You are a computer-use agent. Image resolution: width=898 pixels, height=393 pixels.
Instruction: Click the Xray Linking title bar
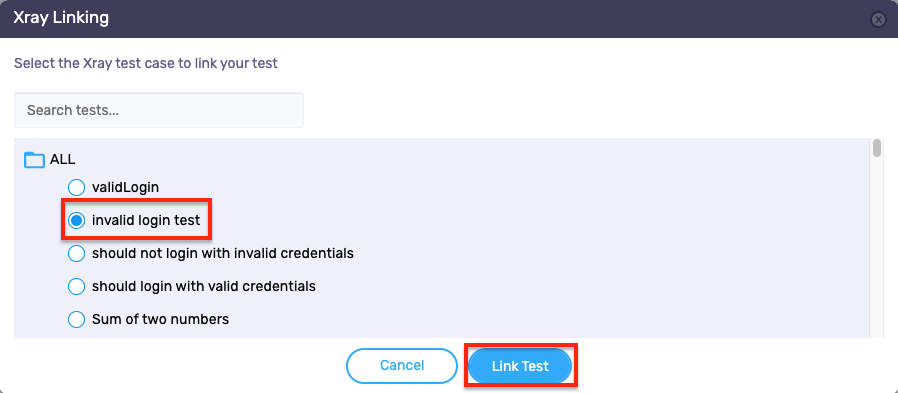point(435,19)
